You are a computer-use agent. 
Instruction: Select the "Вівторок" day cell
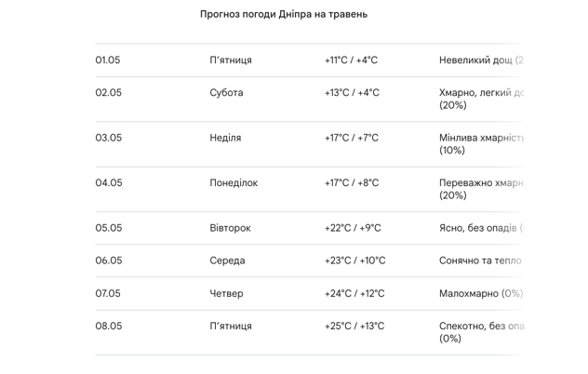tap(230, 228)
